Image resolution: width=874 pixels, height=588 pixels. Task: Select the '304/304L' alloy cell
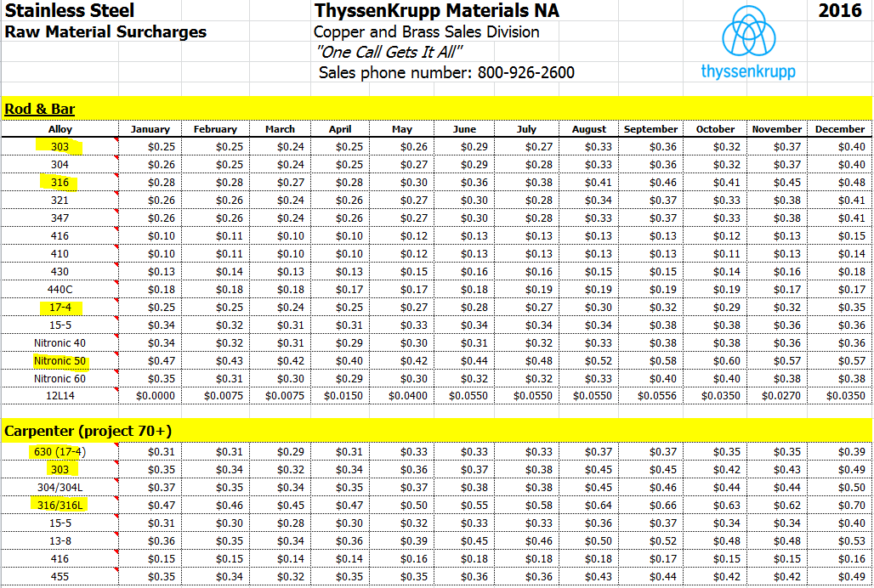(60, 487)
